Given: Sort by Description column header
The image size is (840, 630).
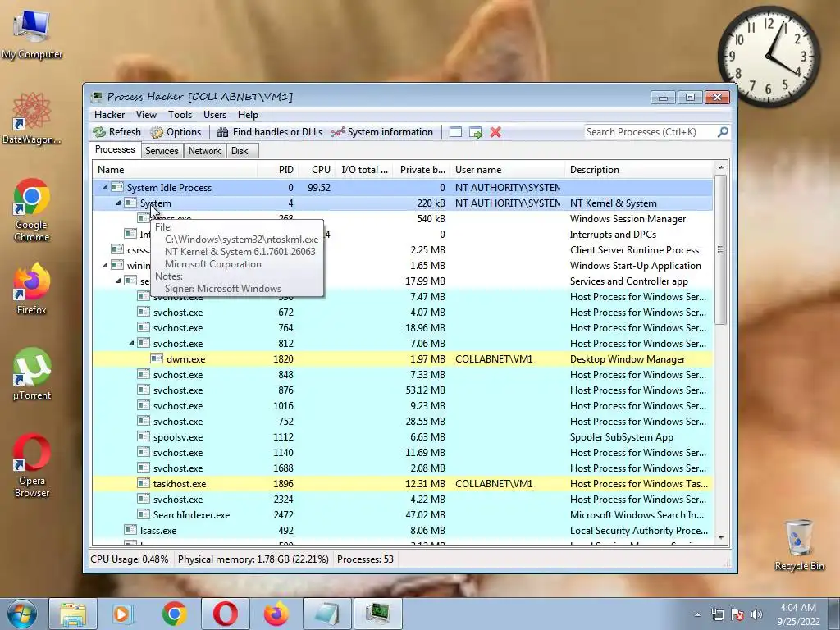Looking at the screenshot, I should [x=639, y=170].
